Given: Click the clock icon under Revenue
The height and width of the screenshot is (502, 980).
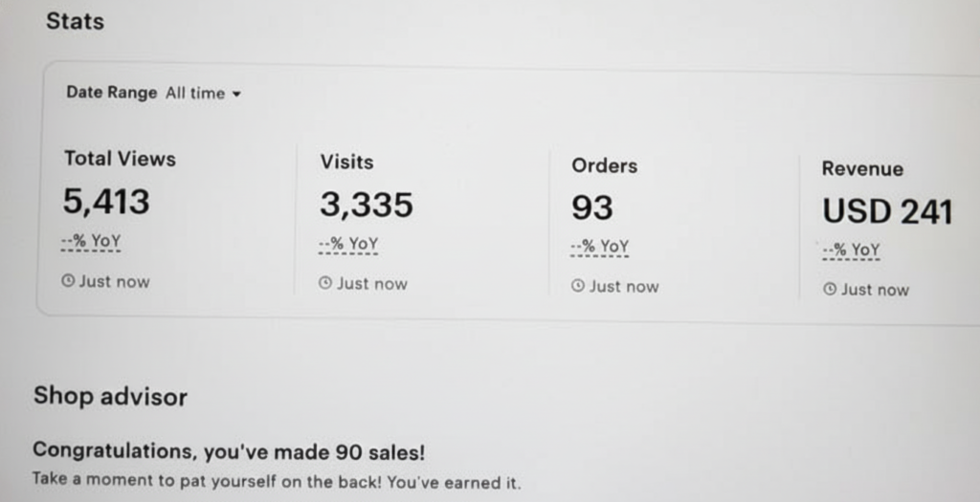Looking at the screenshot, I should (830, 290).
